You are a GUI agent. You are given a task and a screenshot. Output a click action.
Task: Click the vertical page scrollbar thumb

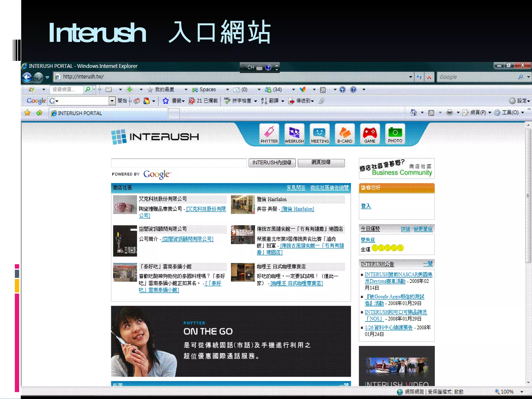(x=528, y=196)
